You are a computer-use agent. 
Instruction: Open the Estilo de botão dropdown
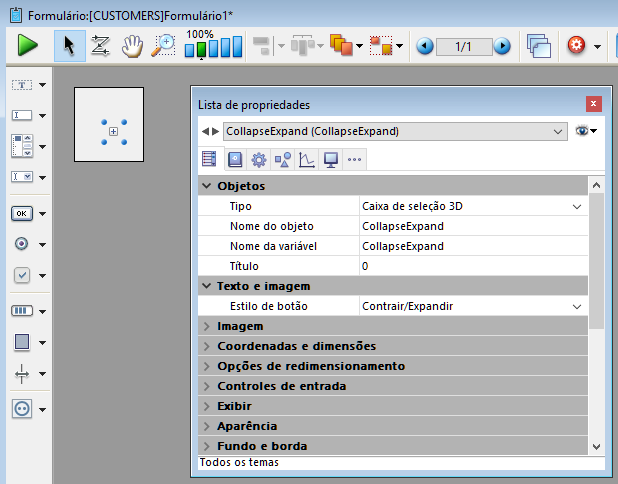coord(577,306)
